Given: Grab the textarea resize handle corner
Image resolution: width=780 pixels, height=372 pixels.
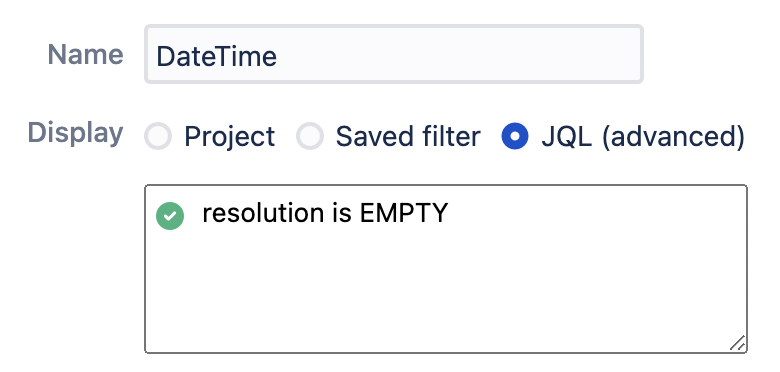Looking at the screenshot, I should 738,343.
